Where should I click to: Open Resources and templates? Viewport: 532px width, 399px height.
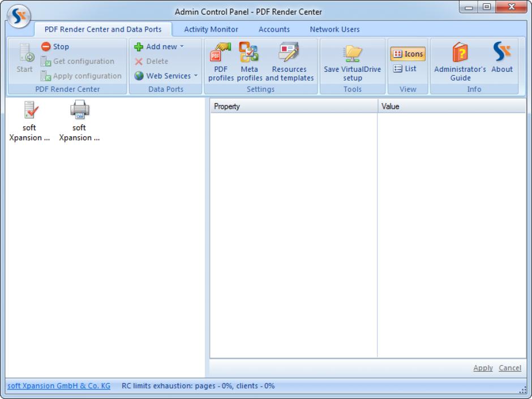[289, 62]
